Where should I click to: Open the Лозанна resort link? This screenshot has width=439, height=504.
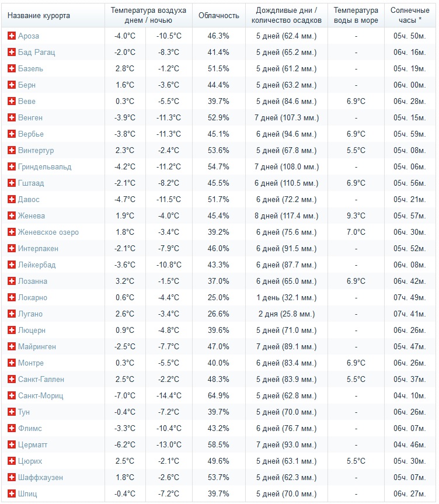click(x=33, y=281)
